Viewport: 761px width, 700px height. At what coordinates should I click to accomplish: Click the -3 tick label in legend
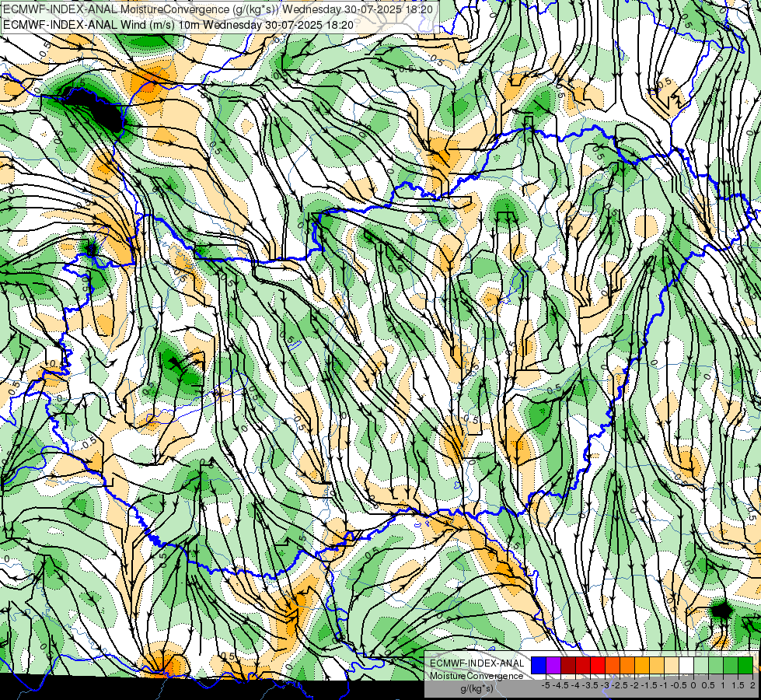point(606,685)
